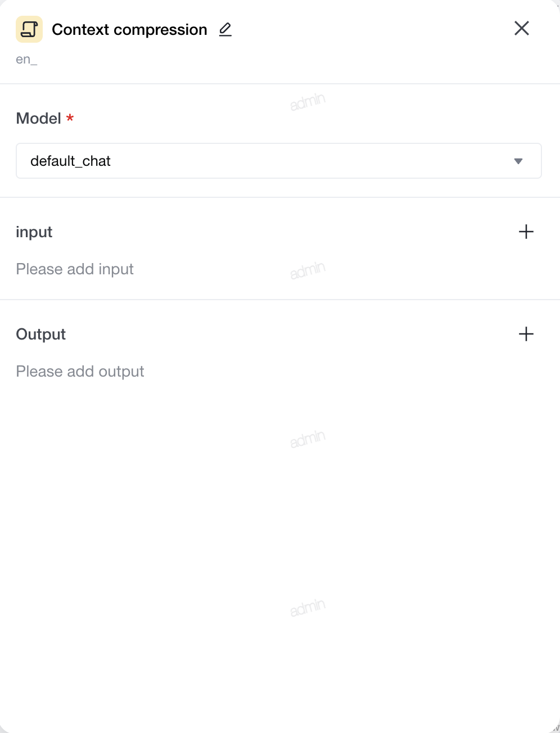Close the Context compression panel
The height and width of the screenshot is (733, 560).
pos(522,28)
